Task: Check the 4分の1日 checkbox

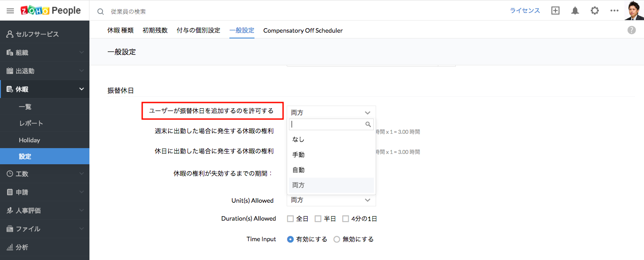Action: coord(346,219)
